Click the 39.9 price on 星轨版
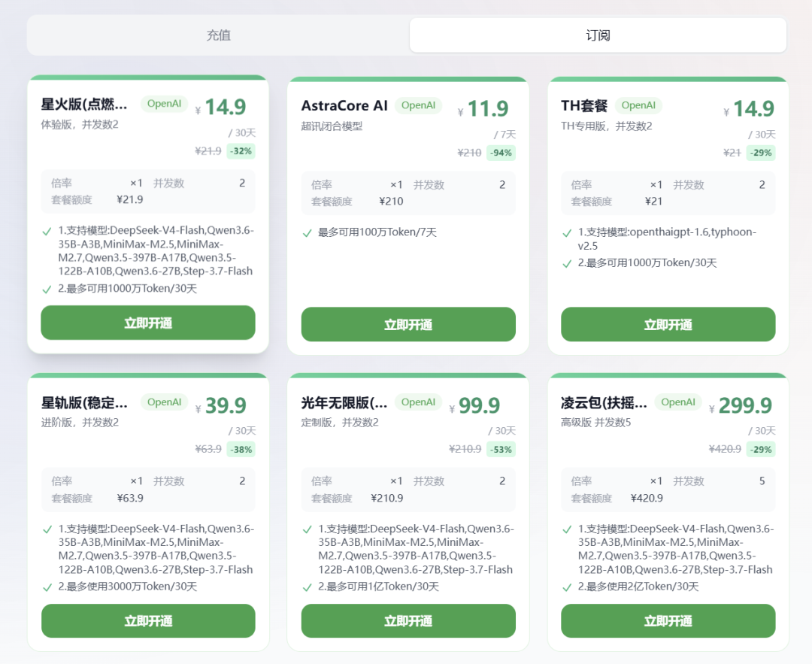This screenshot has width=812, height=664. tap(226, 405)
